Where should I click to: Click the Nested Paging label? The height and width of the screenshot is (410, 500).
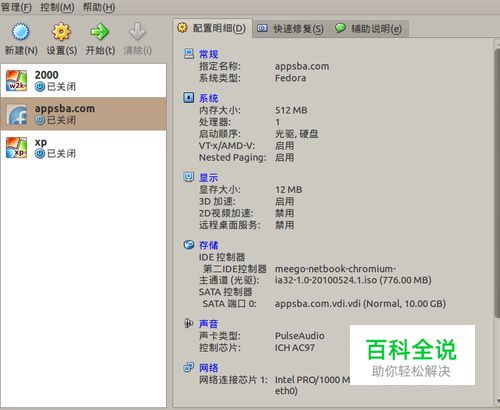coord(233,158)
